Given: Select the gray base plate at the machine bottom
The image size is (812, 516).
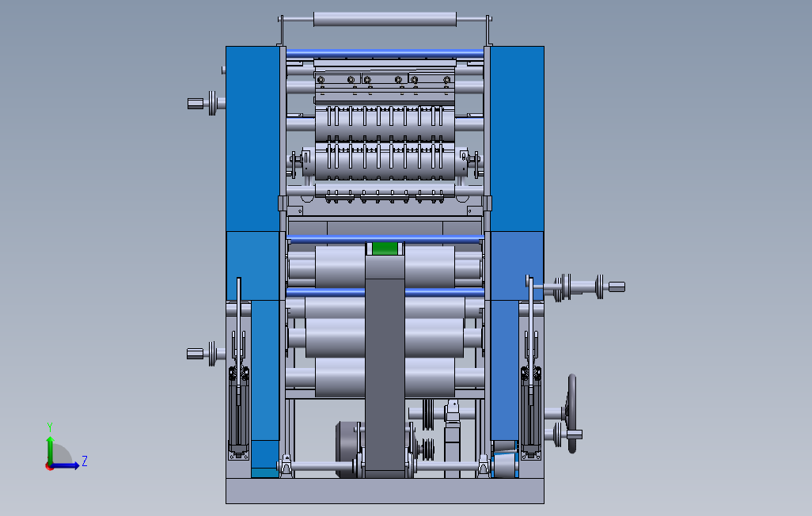Looking at the screenshot, I should (385, 491).
